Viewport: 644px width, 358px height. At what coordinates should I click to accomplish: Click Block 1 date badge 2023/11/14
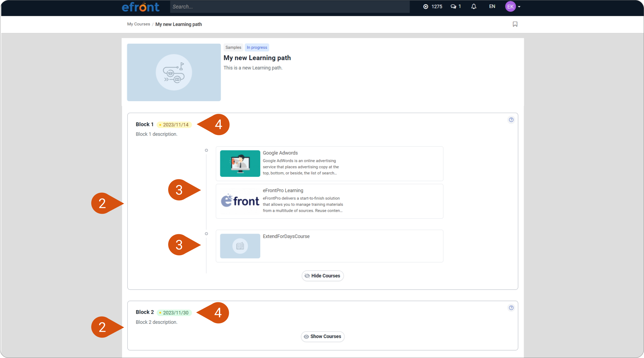pos(174,125)
